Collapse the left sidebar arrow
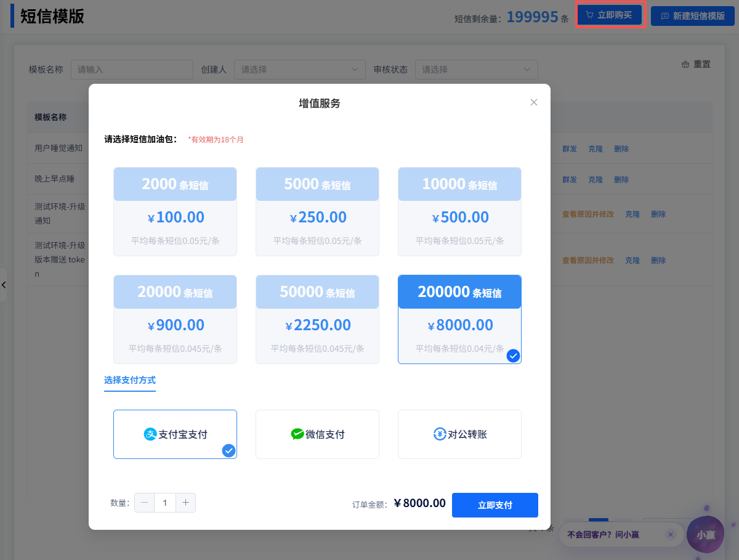 [x=4, y=285]
